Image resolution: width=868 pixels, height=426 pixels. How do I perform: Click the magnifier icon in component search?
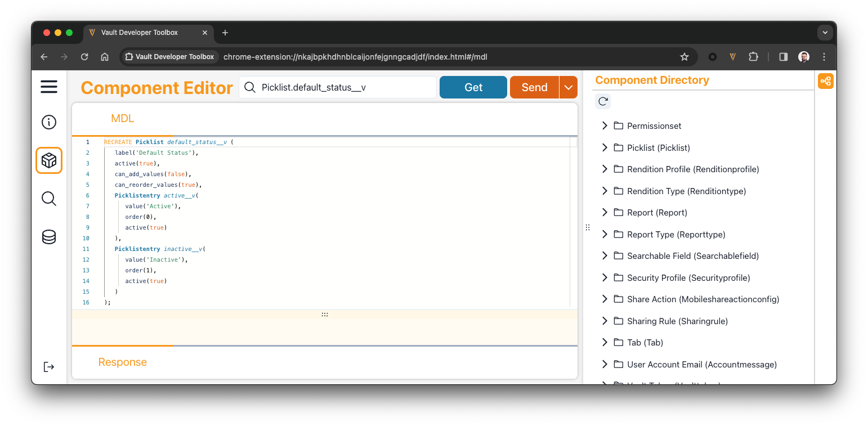pos(250,87)
